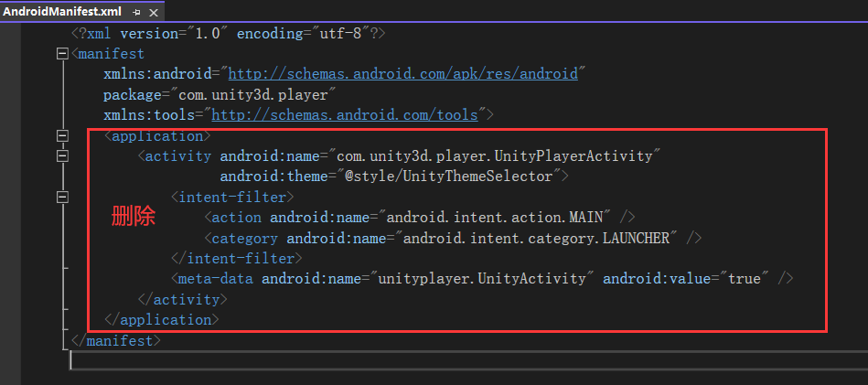Click the UnityPlayerActivity name value
Screen dimensions: 868x385
pyautogui.click(x=494, y=156)
